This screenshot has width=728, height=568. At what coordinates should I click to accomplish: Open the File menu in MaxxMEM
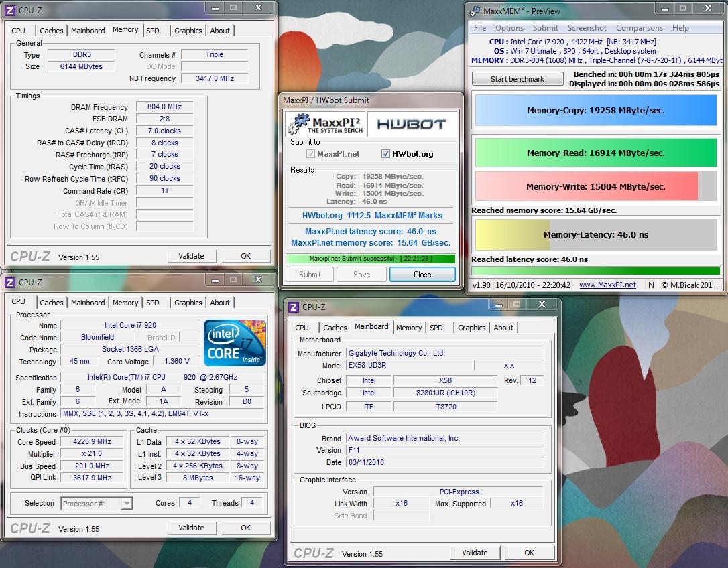pos(479,28)
